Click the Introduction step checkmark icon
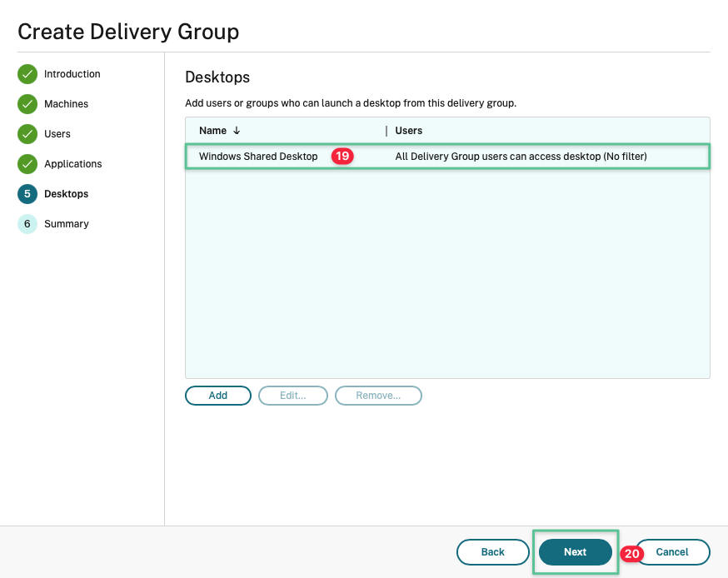This screenshot has height=578, width=728. pyautogui.click(x=27, y=74)
